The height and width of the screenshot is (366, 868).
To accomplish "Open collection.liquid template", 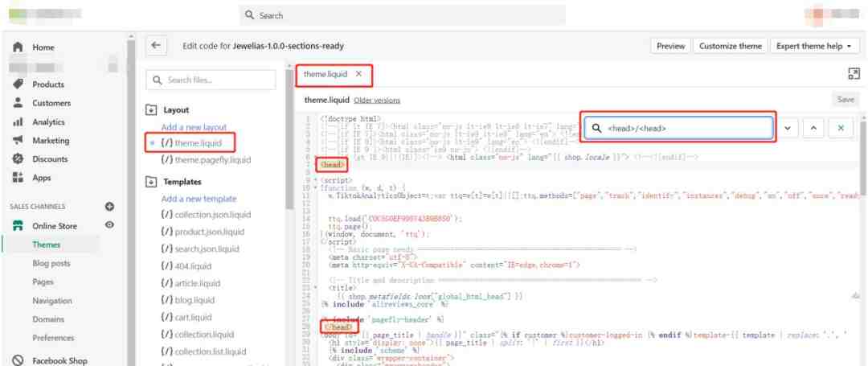I will 197,335.
